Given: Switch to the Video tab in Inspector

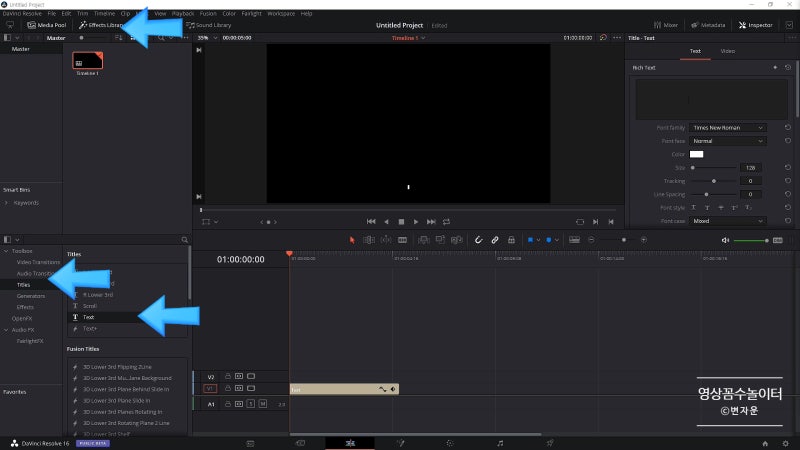Looking at the screenshot, I should click(728, 51).
